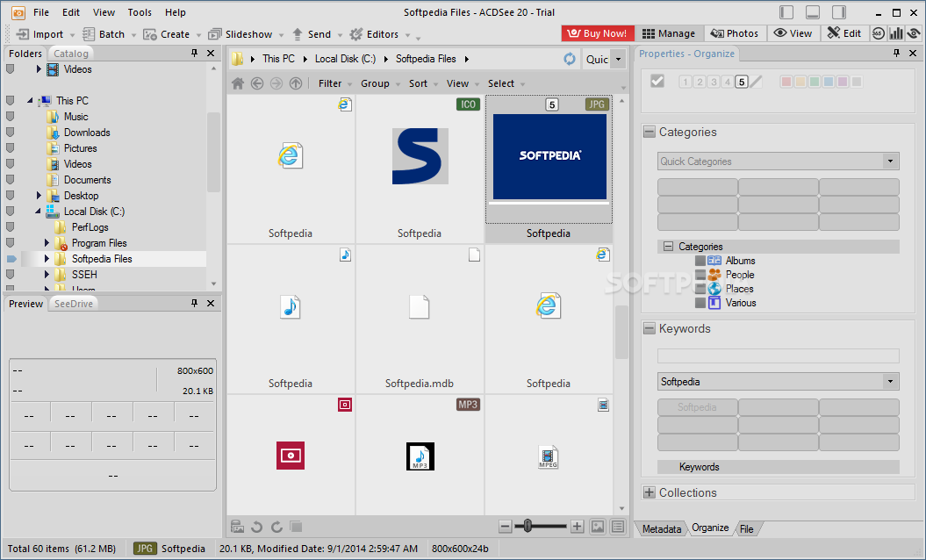Go up one folder level
Image resolution: width=926 pixels, height=560 pixels.
[296, 83]
